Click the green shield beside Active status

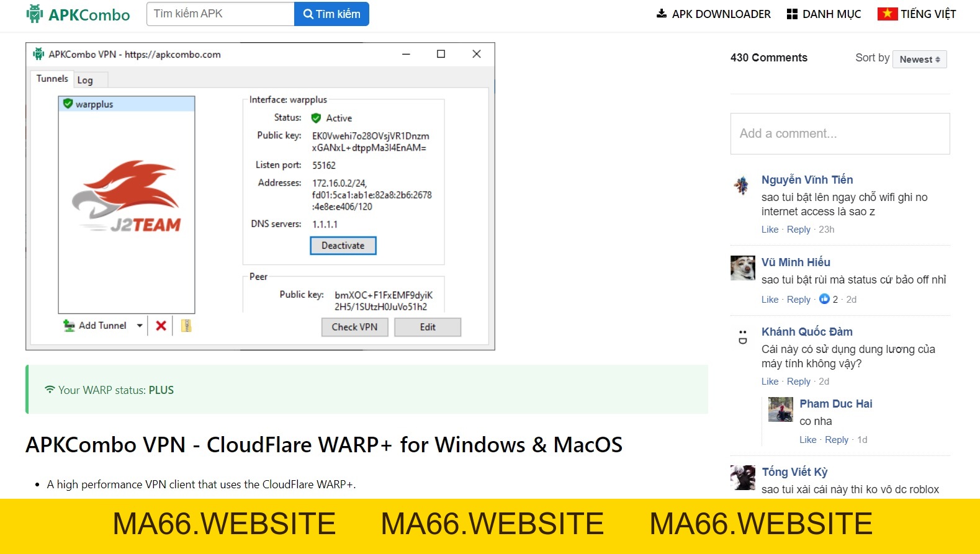(316, 118)
